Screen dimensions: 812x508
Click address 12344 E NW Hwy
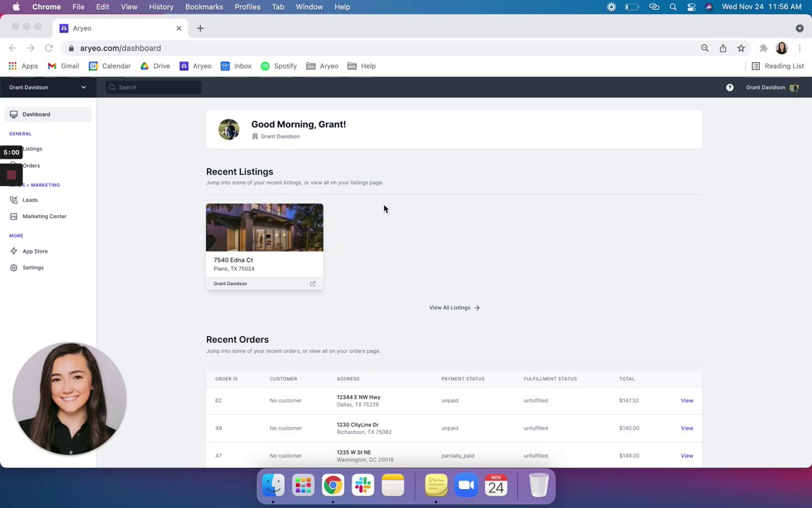358,397
